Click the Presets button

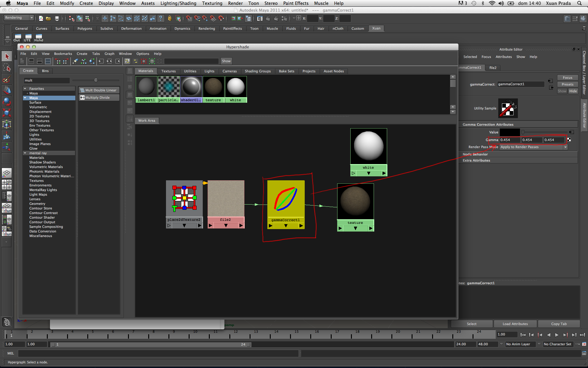[567, 84]
